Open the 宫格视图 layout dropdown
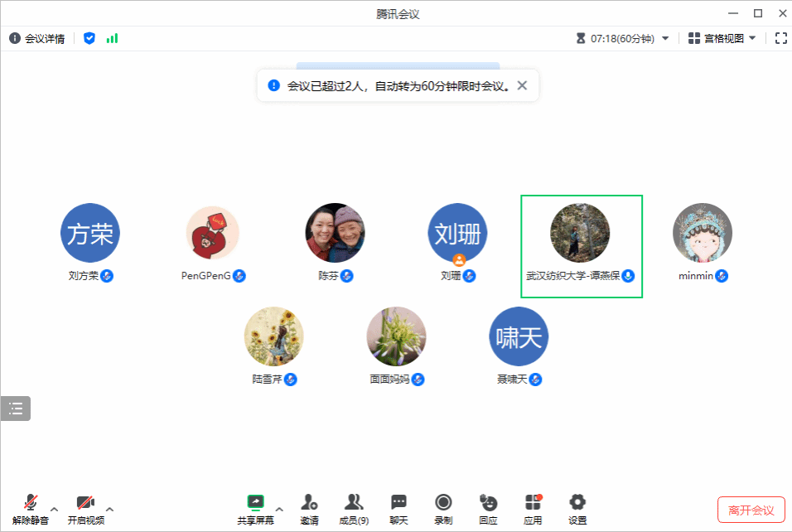Image resolution: width=792 pixels, height=532 pixels. 722,38
